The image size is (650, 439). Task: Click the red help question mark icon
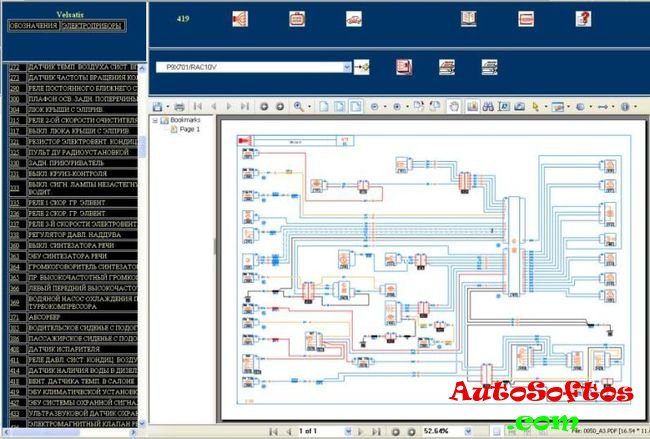tap(583, 18)
